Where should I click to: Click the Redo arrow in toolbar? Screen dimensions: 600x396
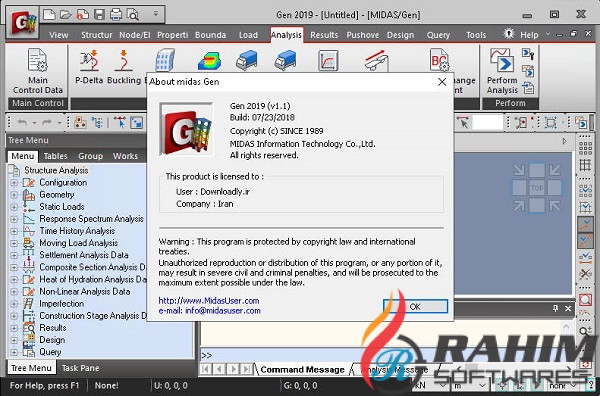pyautogui.click(x=47, y=122)
